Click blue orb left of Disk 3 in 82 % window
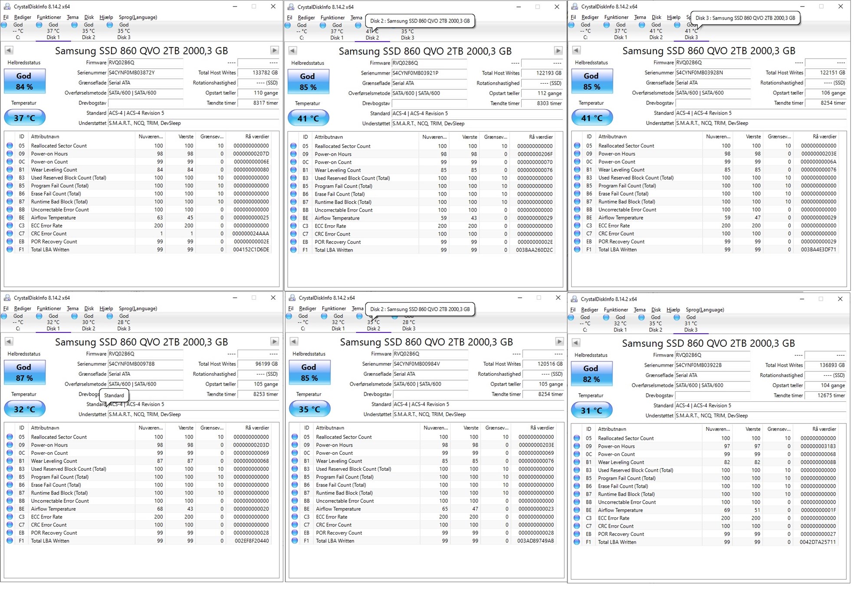This screenshot has width=868, height=601. pos(677,317)
